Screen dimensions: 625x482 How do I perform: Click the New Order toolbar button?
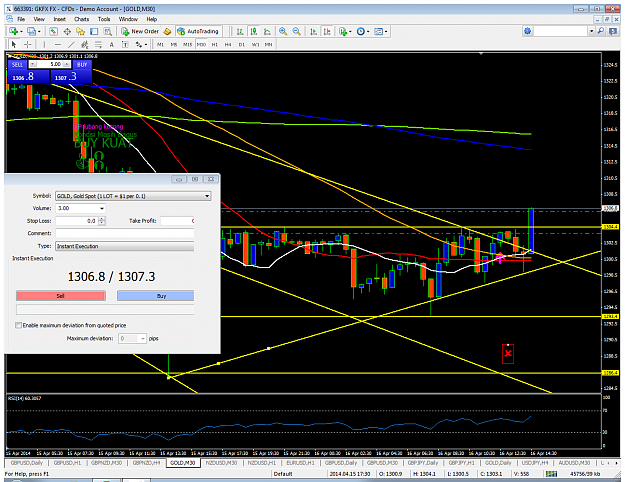(x=140, y=31)
